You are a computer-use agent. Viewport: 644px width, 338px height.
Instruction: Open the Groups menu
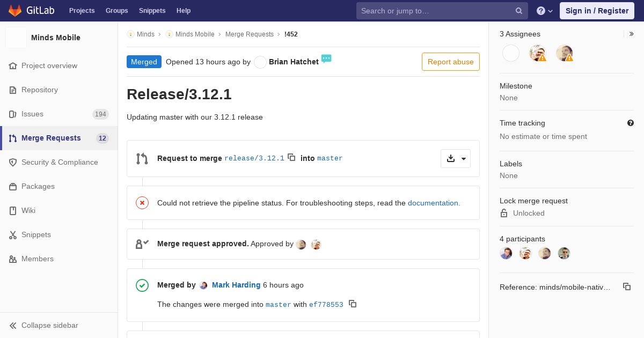116,11
